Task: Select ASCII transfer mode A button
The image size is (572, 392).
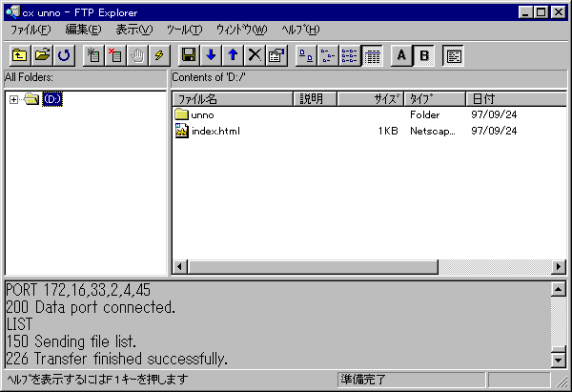Action: coord(401,55)
